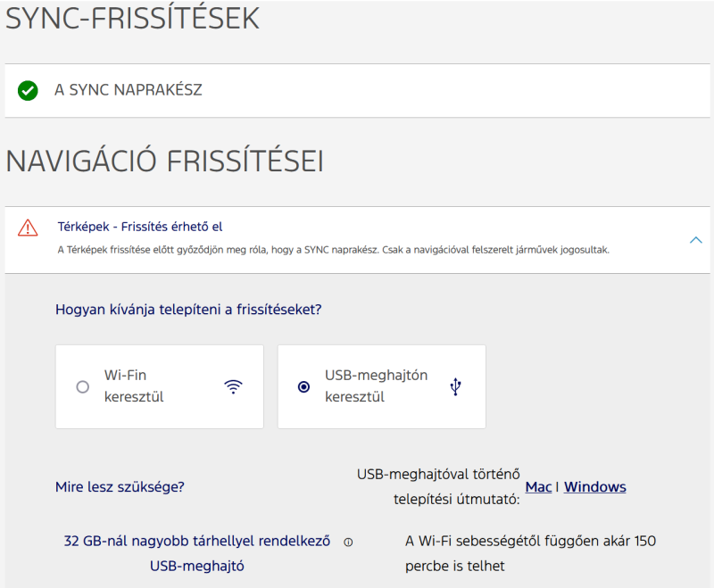The image size is (714, 588).
Task: Click the Wi-Fi sebességétől függően note
Action: pyautogui.click(x=530, y=553)
